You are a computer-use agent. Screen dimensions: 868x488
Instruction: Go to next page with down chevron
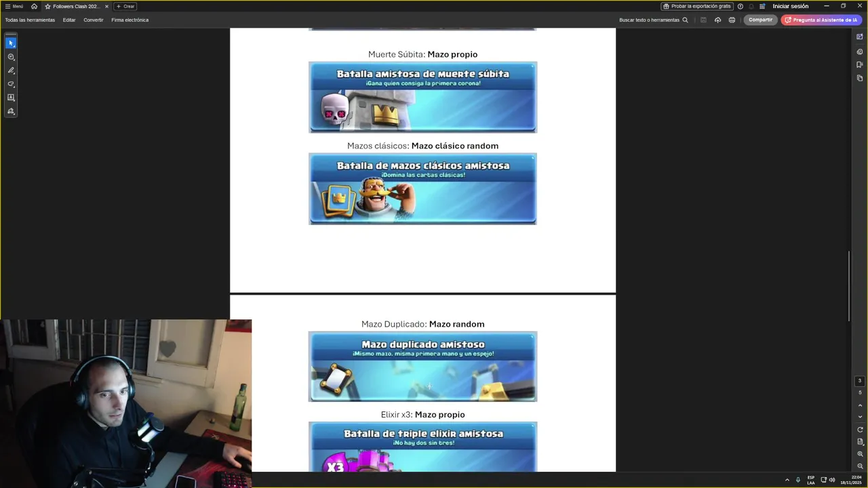point(860,417)
